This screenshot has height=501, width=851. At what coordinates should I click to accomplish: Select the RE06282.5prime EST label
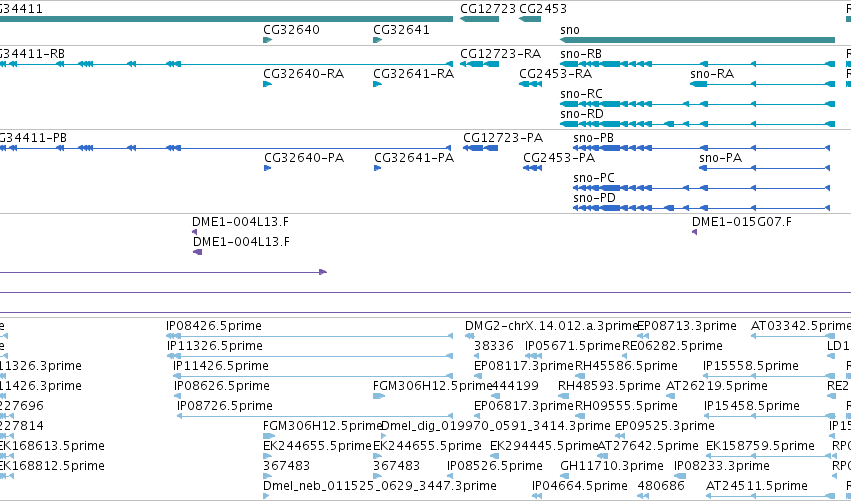tap(672, 346)
